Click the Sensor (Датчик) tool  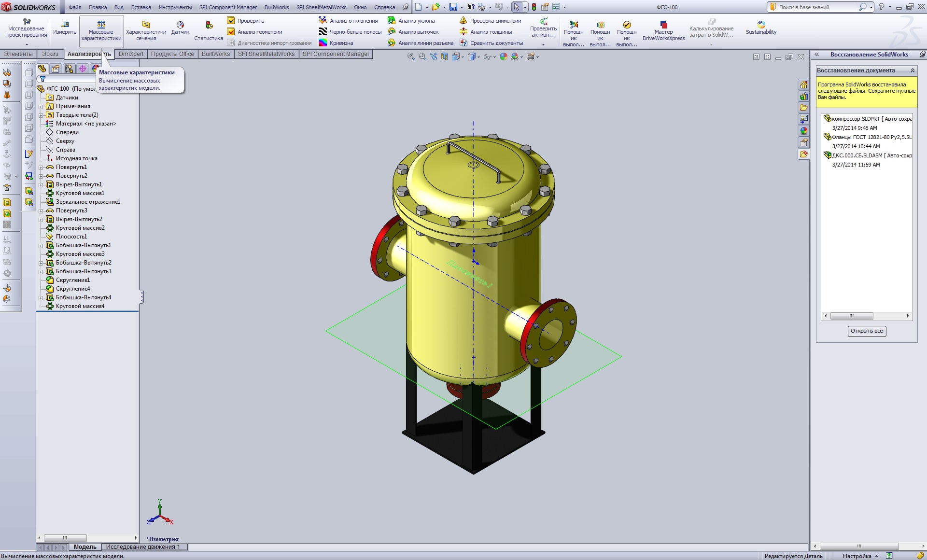pyautogui.click(x=180, y=28)
